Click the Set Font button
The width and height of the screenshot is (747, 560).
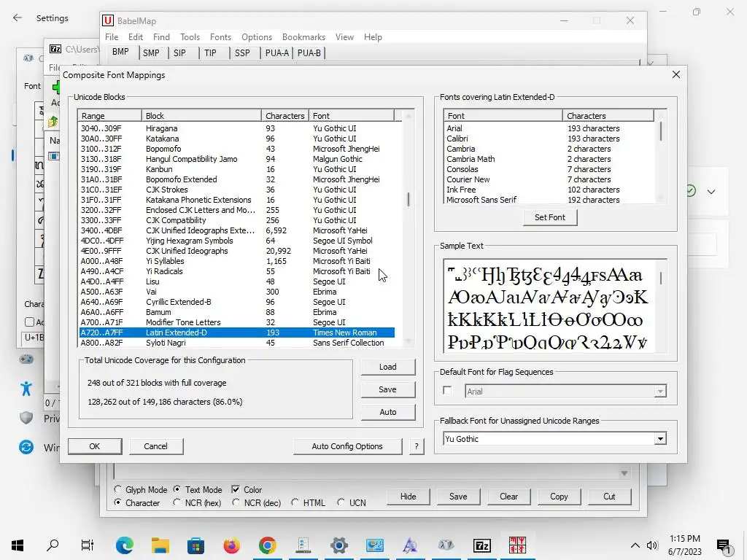[550, 217]
